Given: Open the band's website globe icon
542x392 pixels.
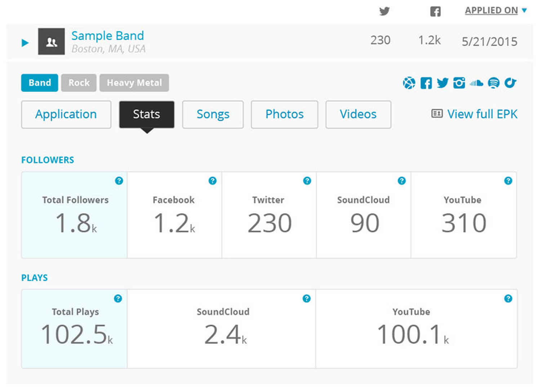Looking at the screenshot, I should click(409, 83).
